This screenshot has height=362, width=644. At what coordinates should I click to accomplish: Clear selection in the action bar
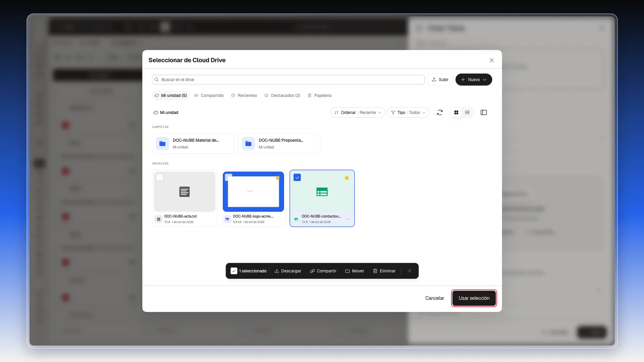coord(410,271)
